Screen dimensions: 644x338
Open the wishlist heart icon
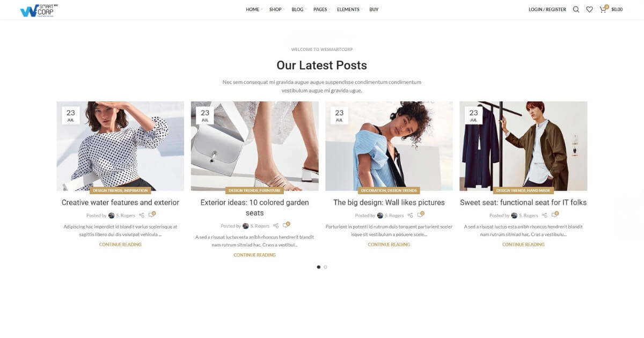pyautogui.click(x=589, y=9)
